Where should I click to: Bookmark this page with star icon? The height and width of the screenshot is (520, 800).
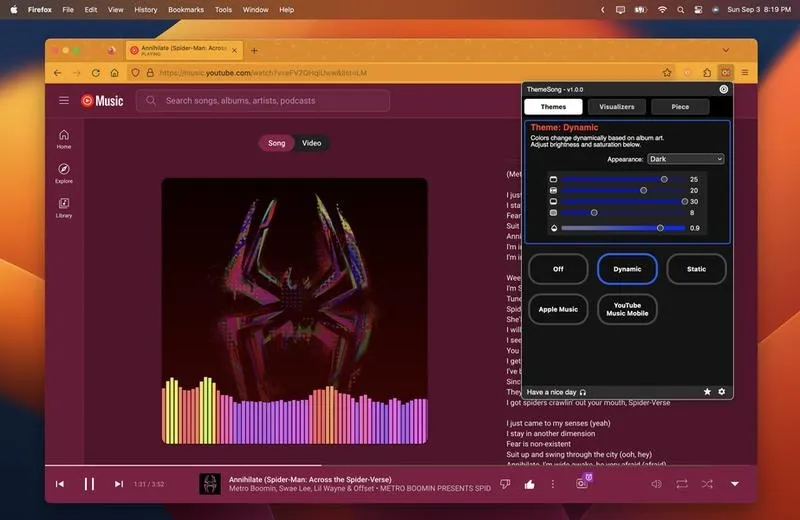pyautogui.click(x=667, y=73)
